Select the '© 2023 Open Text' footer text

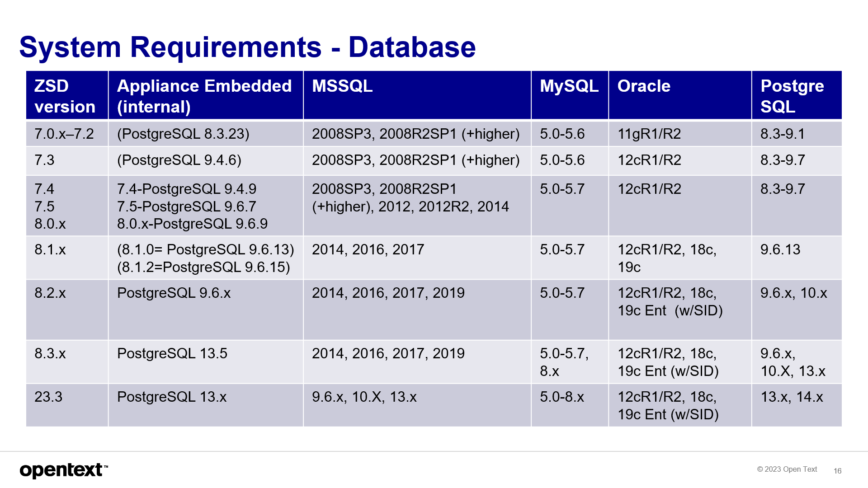click(787, 469)
